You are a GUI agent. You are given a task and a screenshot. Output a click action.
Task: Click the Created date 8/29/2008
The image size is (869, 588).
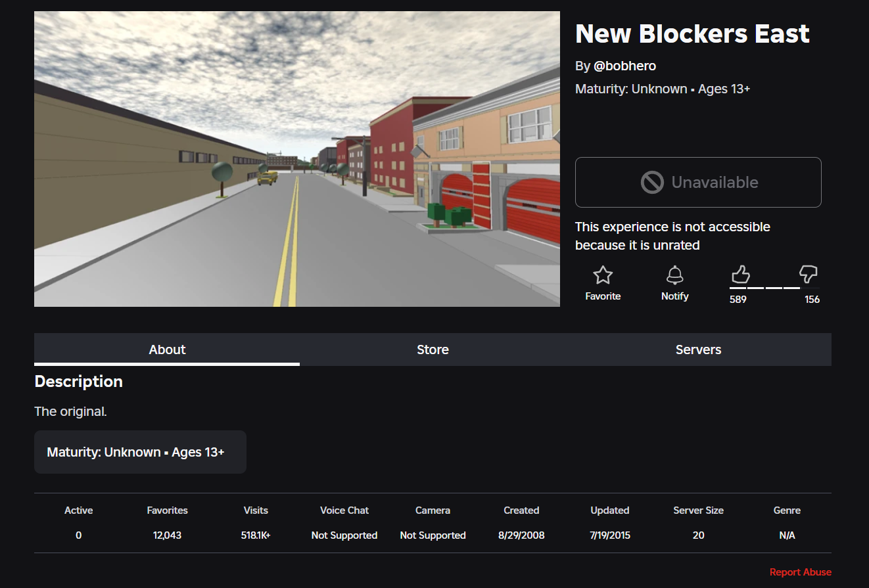tap(521, 535)
